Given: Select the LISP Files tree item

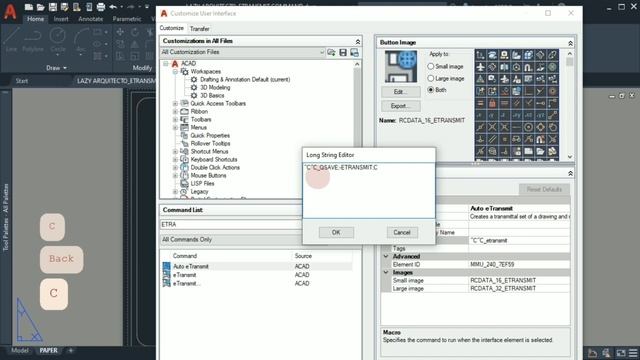Looking at the screenshot, I should tap(202, 184).
